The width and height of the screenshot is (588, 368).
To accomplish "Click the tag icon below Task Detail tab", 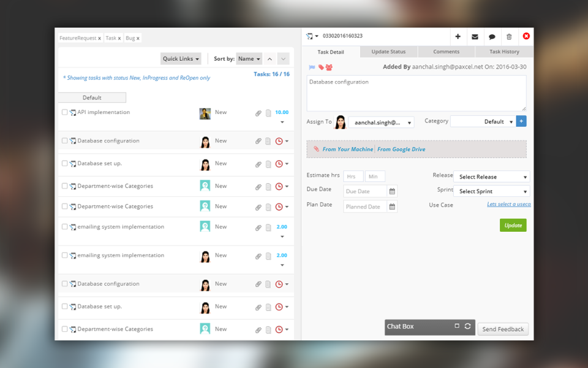I will pos(320,67).
